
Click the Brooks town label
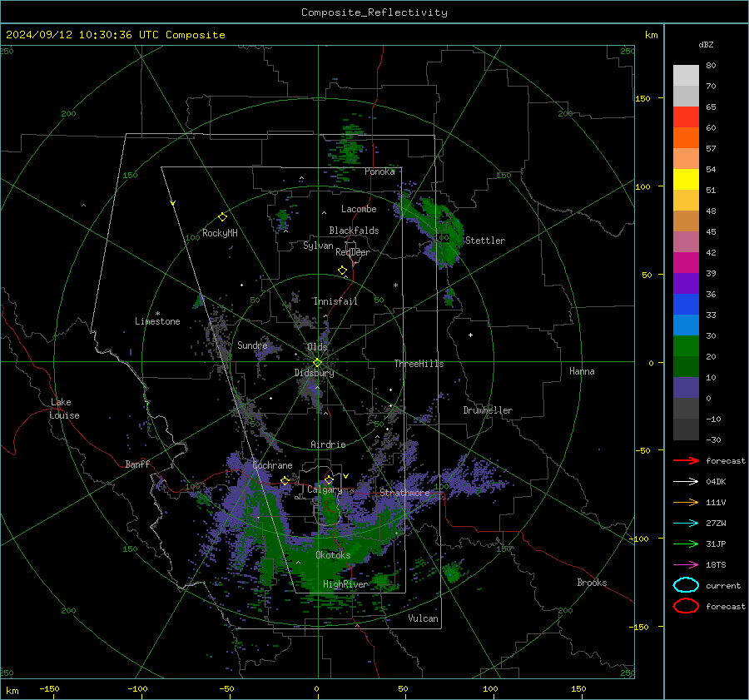[x=592, y=583]
